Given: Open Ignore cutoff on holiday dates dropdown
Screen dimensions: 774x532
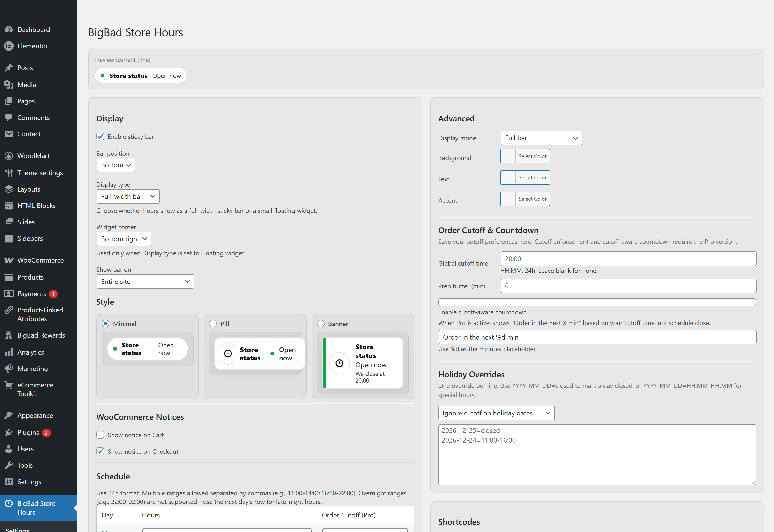Looking at the screenshot, I should coord(496,413).
